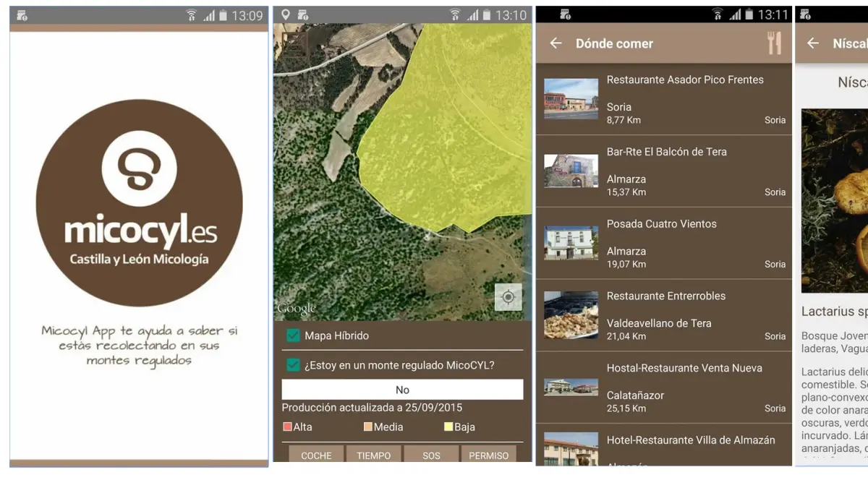The height and width of the screenshot is (488, 868).
Task: Uncheck the Mapa Híbrido checkbox
Action: pyautogui.click(x=293, y=335)
